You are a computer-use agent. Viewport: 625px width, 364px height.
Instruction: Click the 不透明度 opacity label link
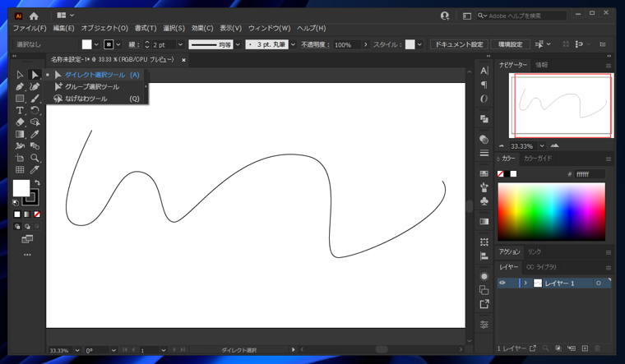click(315, 44)
